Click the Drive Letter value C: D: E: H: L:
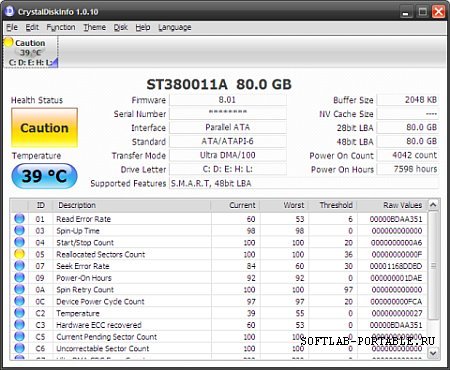Image resolution: width=450 pixels, height=370 pixels. [228, 169]
